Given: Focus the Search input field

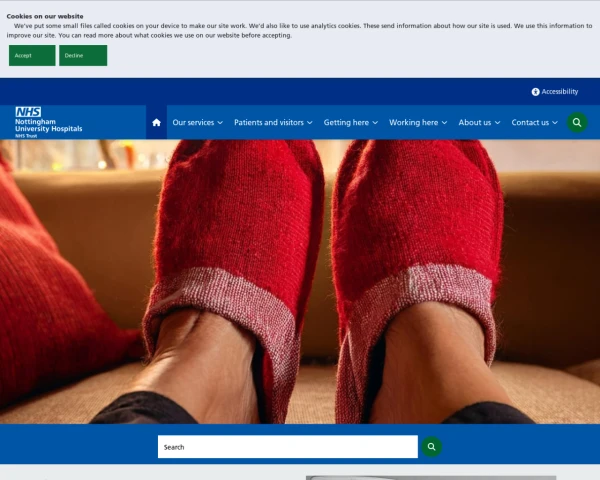Looking at the screenshot, I should tap(288, 447).
